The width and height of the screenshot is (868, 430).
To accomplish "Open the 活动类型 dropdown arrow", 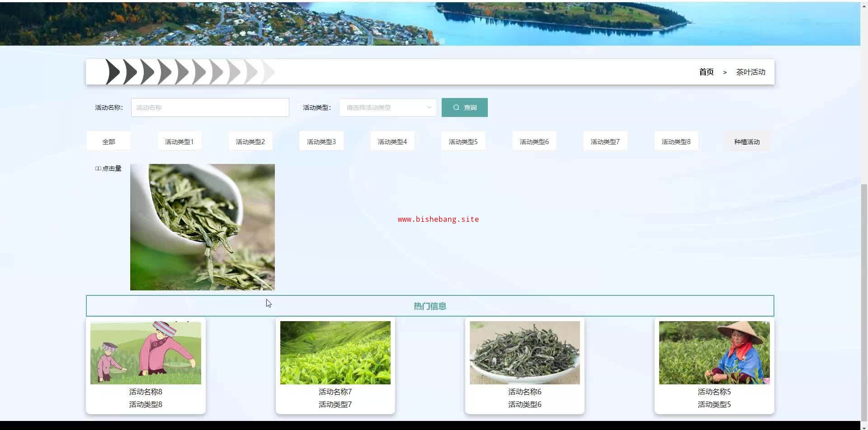I will coord(429,107).
